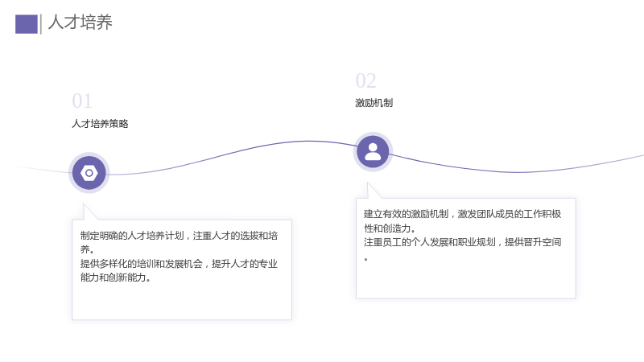Screen dimensions: 644x362
Task: Click the slide title 人才培养
Action: tap(80, 23)
